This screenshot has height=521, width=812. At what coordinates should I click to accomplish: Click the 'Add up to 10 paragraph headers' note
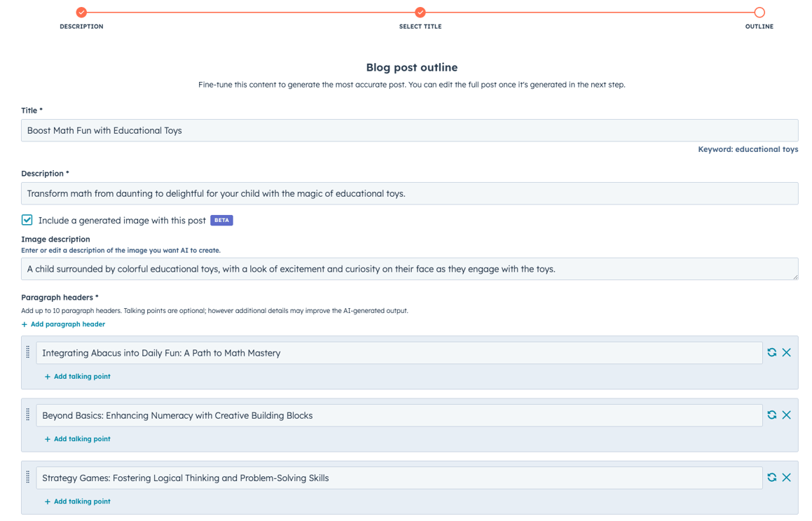pos(214,311)
